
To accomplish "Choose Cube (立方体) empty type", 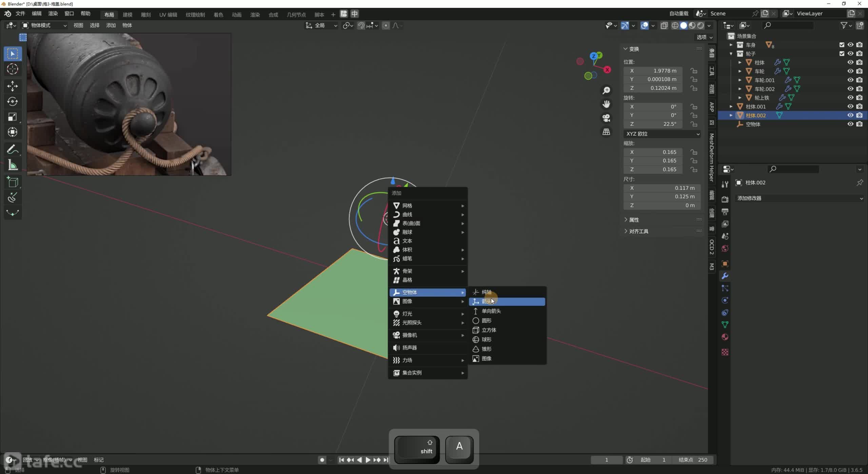I will [507, 330].
